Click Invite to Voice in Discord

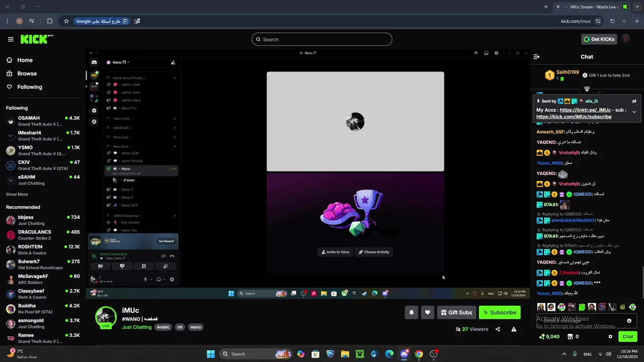pos(335,252)
